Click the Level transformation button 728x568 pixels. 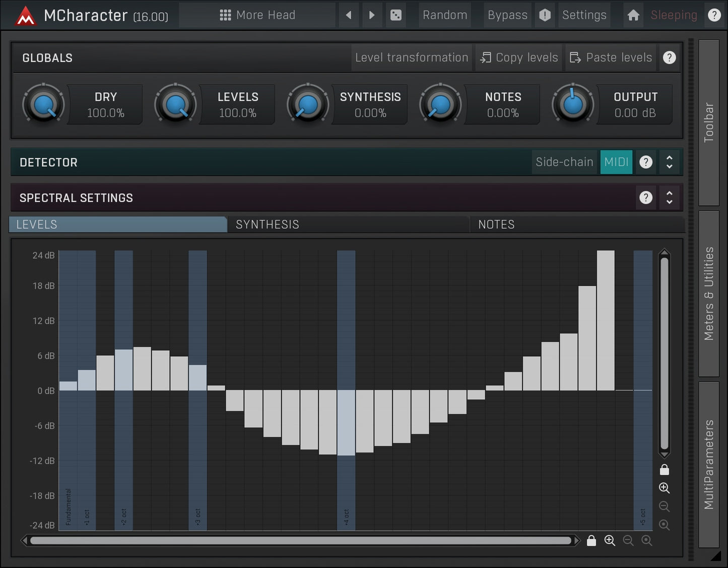[x=411, y=57]
